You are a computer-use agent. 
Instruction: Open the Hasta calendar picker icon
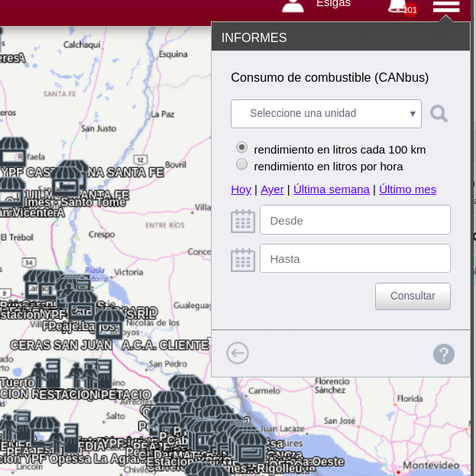[x=243, y=260]
